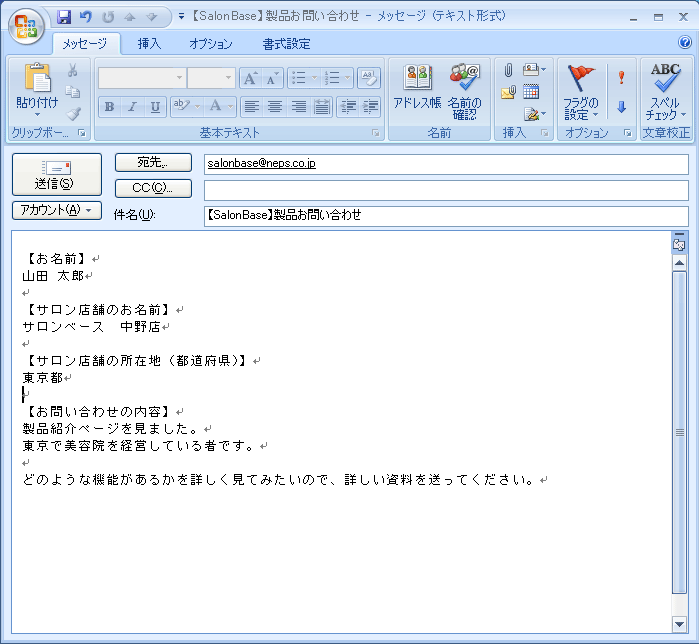Insert a calendar
The image size is (699, 644).
point(530,92)
